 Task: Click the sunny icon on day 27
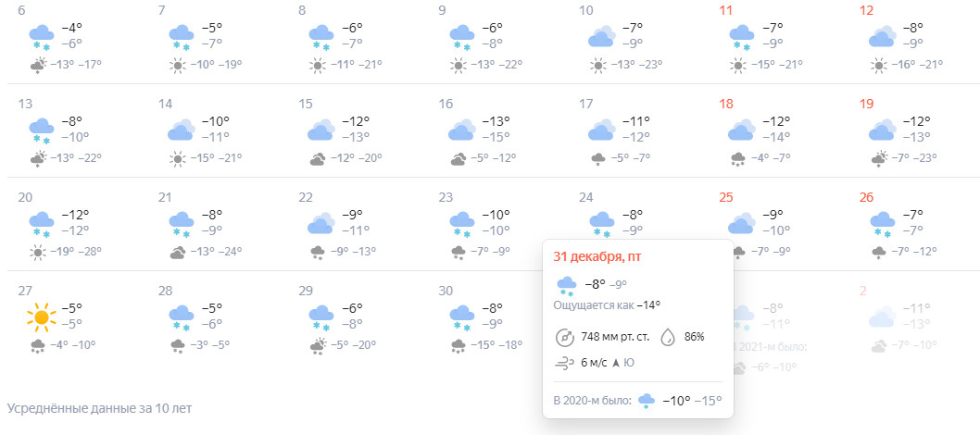42,317
